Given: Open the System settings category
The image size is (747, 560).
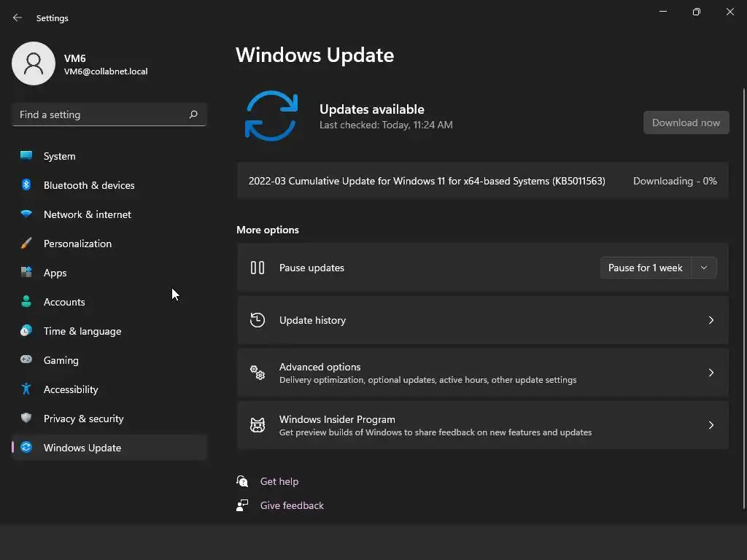Looking at the screenshot, I should (x=59, y=156).
